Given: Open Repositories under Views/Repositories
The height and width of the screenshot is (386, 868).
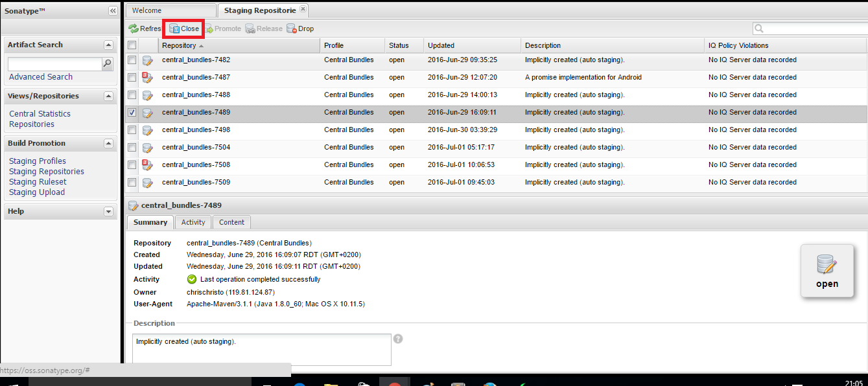Looking at the screenshot, I should tap(32, 124).
